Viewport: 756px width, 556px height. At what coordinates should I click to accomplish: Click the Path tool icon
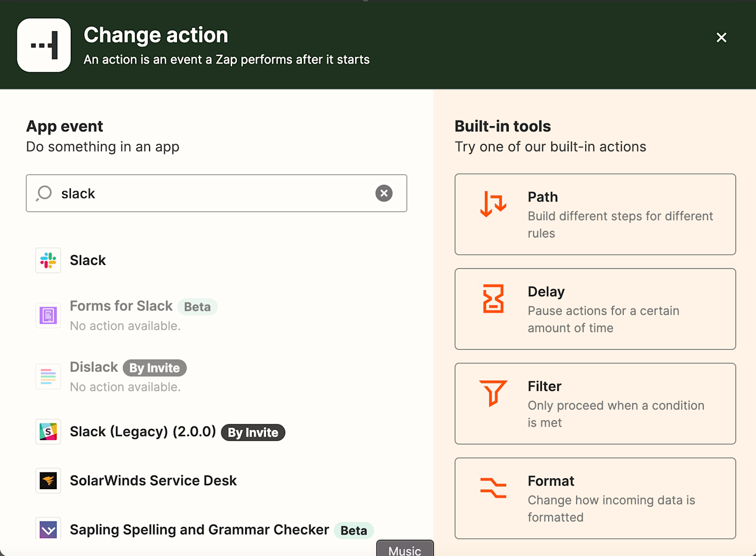(493, 204)
